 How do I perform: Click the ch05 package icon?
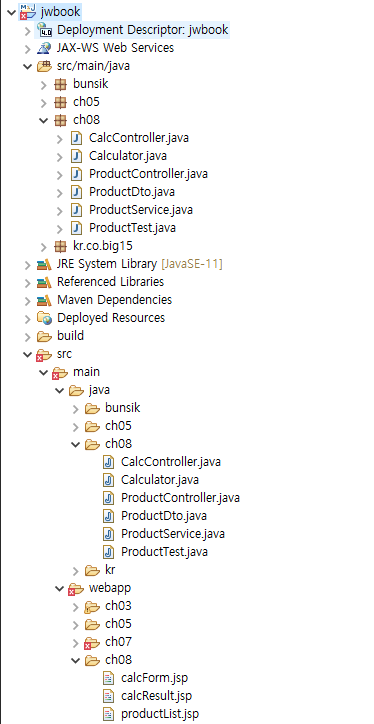(x=60, y=102)
